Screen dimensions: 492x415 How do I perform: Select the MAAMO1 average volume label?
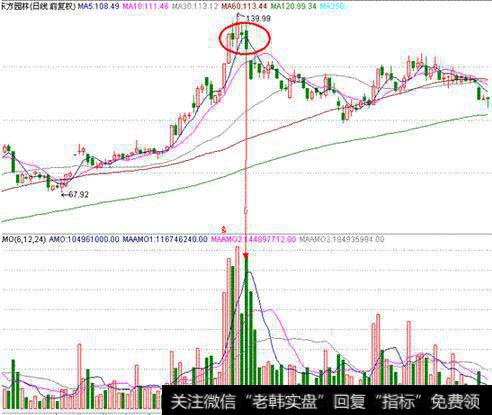[x=165, y=239]
